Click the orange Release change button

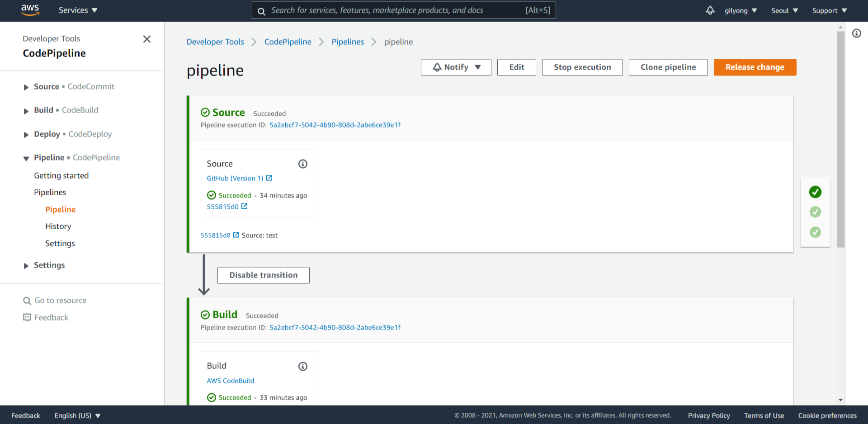pos(755,67)
